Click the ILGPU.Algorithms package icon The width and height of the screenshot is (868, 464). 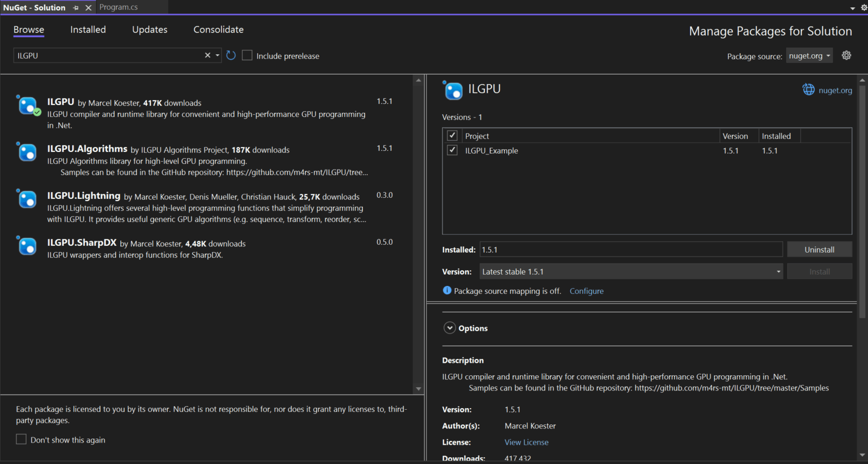(x=27, y=152)
